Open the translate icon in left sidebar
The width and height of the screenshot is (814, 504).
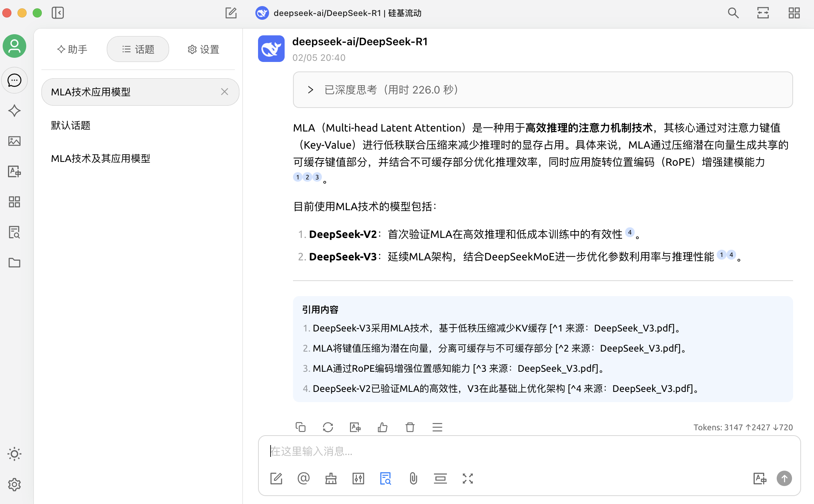click(x=14, y=171)
